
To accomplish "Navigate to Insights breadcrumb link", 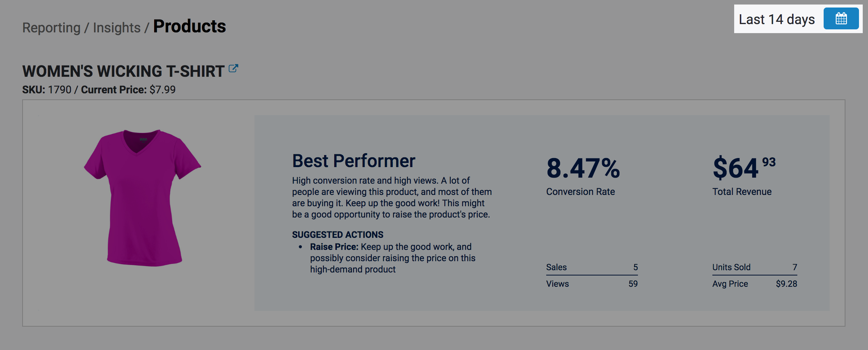I will tap(117, 28).
